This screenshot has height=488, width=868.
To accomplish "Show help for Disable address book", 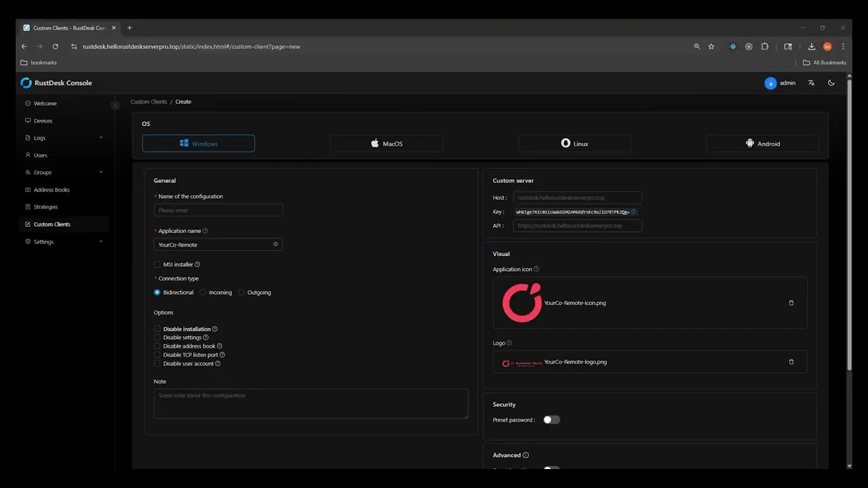I will click(220, 346).
